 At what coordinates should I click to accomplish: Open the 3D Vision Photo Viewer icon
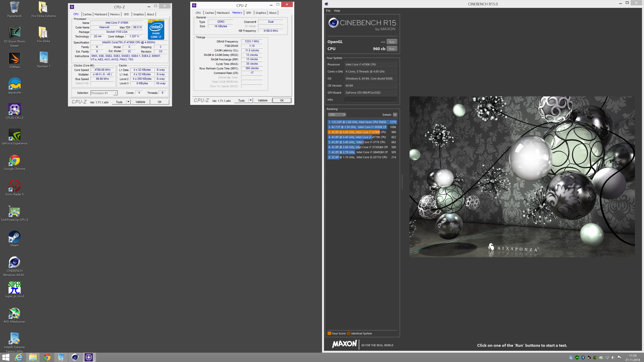14,37
